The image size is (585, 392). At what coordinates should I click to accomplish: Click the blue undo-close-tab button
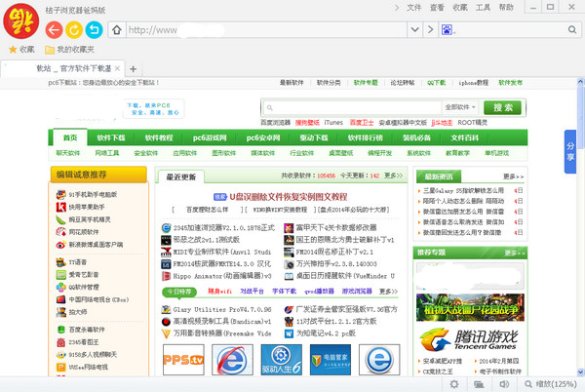[x=94, y=30]
